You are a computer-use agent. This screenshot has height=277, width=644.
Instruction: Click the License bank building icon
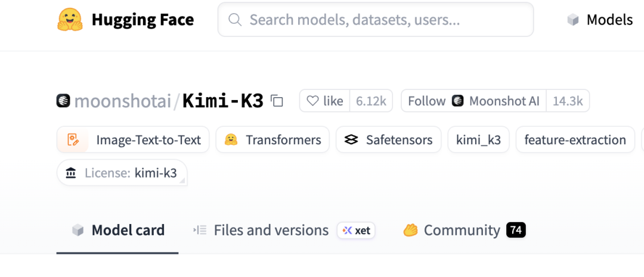click(71, 173)
